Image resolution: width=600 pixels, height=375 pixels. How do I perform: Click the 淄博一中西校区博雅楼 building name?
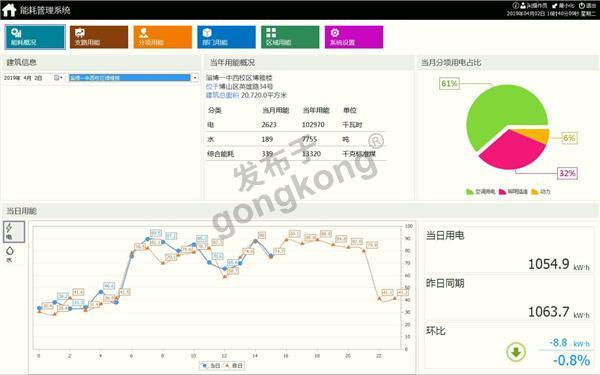click(239, 78)
